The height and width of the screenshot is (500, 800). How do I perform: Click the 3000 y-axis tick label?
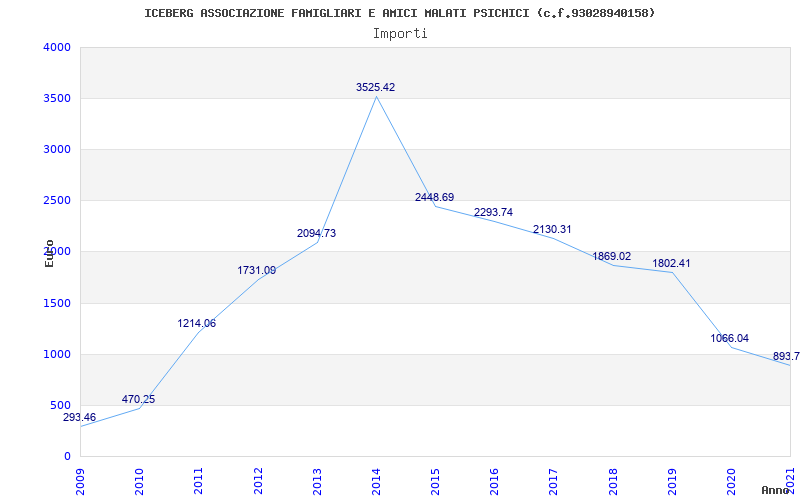click(x=57, y=149)
